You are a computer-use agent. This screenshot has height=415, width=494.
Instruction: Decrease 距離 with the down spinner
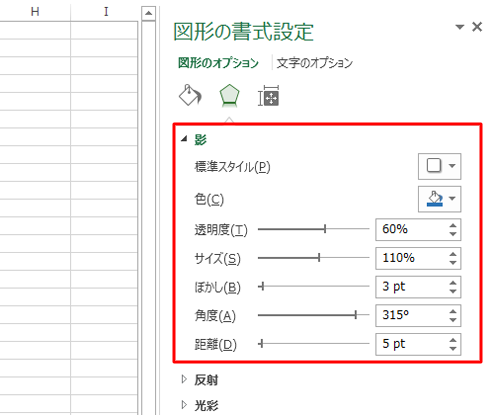pos(453,349)
